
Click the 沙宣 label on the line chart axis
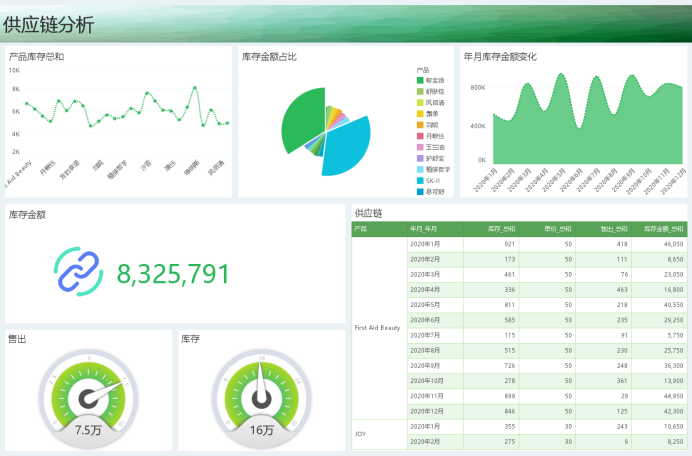(x=144, y=166)
